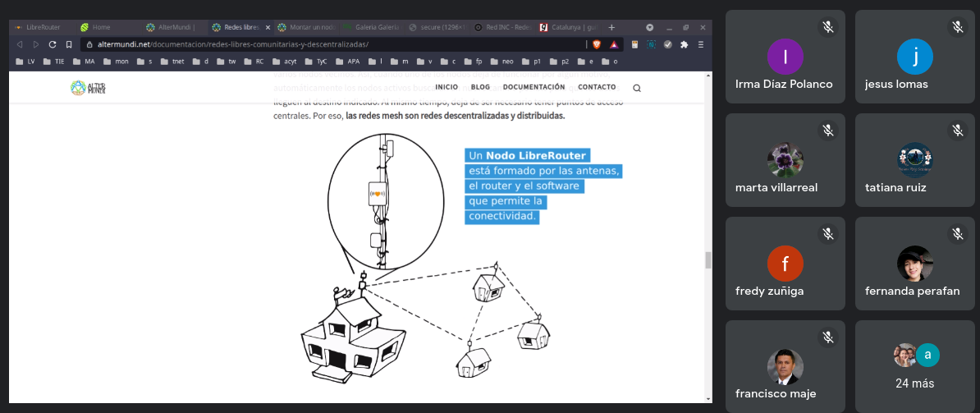
Task: Show the 24 más participants tile
Action: point(915,366)
